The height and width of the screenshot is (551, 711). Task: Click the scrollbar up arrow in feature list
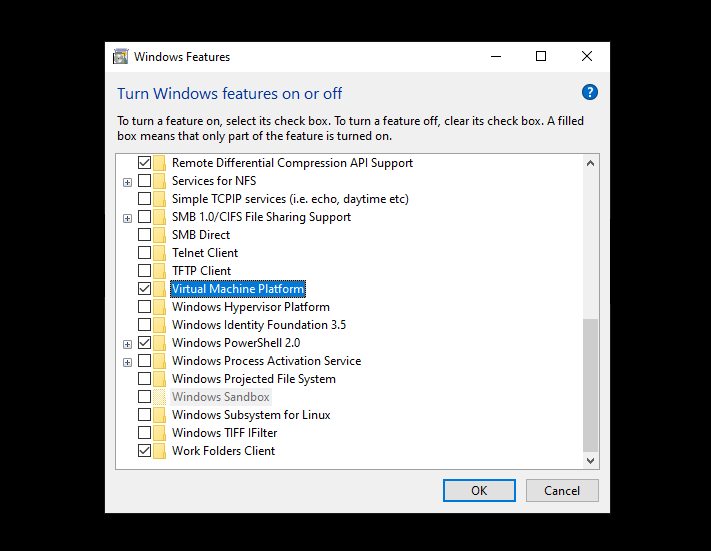[x=590, y=163]
